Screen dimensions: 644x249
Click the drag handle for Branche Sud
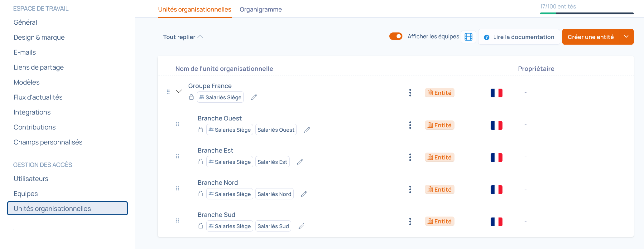click(177, 221)
